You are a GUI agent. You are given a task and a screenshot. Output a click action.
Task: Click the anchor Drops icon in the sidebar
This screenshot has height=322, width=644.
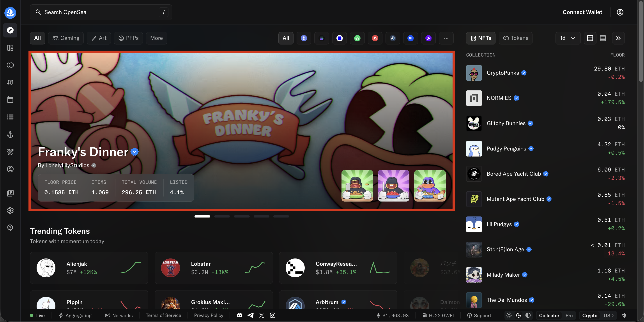10,134
